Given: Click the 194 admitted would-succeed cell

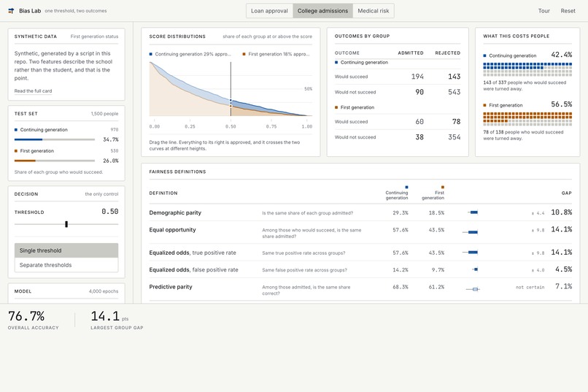Looking at the screenshot, I should click(417, 77).
